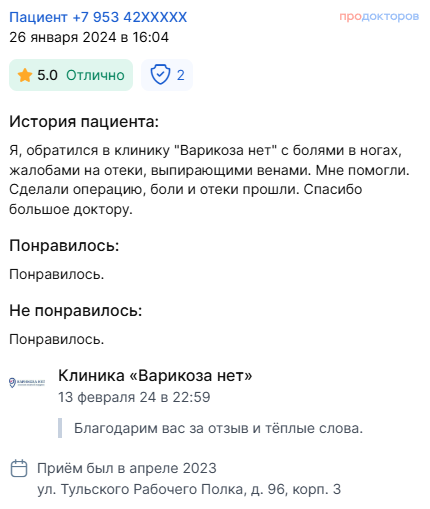Click the orange star rating icon
The height and width of the screenshot is (509, 430).
(x=25, y=75)
